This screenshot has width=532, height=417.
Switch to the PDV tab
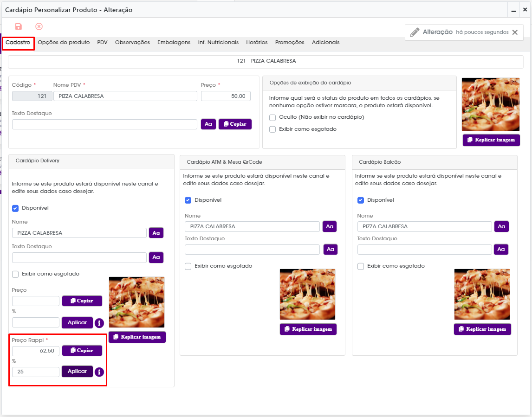click(x=102, y=42)
